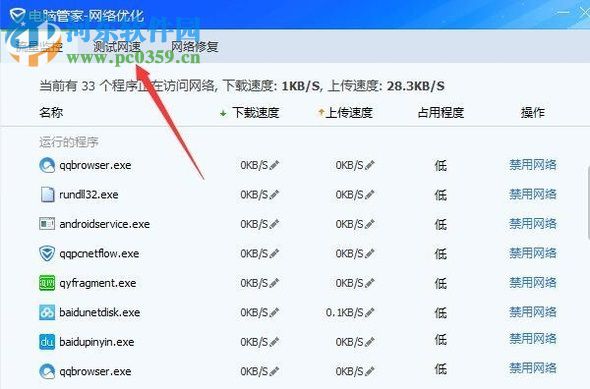
Task: Edit upload speed limit for androidservice.exe
Action: [x=370, y=224]
